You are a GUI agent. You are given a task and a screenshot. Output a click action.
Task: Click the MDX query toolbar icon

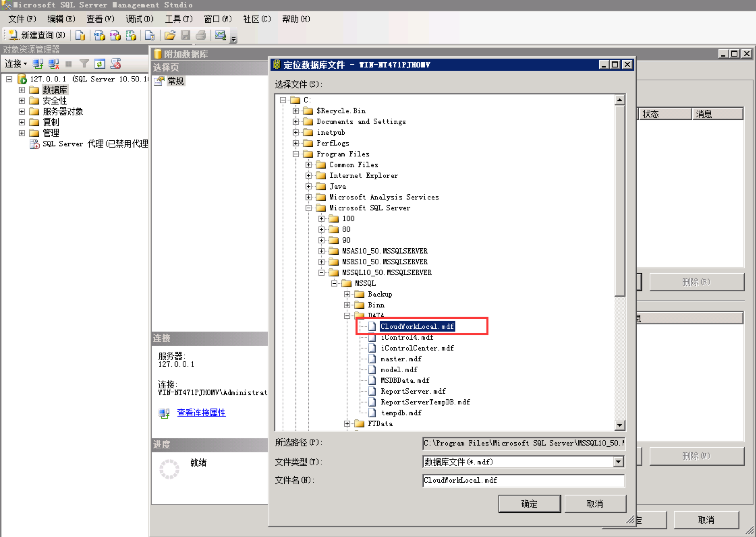click(x=99, y=35)
